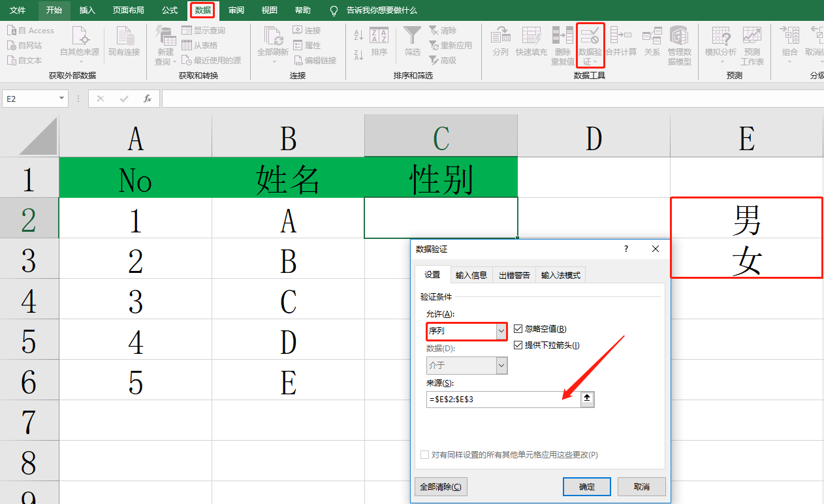Click 显示查询 in ribbon
The image size is (824, 504).
tap(203, 31)
